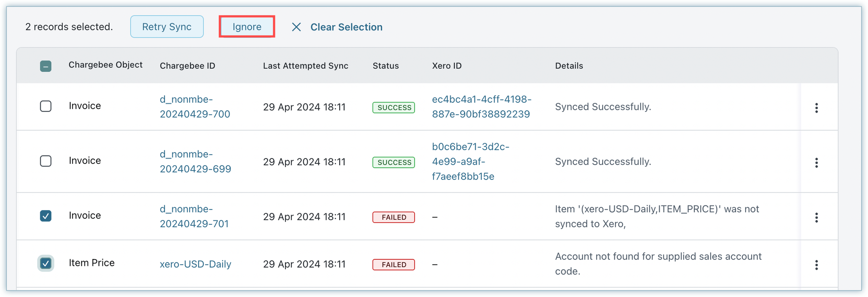
Task: Uncheck the invoice d_nonmbe-20240429-701 checkbox
Action: pos(46,216)
